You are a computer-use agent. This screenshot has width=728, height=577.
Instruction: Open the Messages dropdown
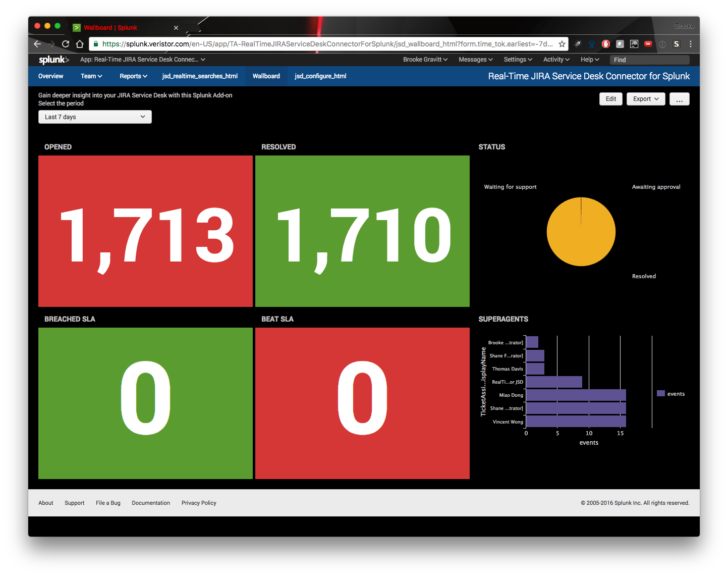(x=476, y=60)
